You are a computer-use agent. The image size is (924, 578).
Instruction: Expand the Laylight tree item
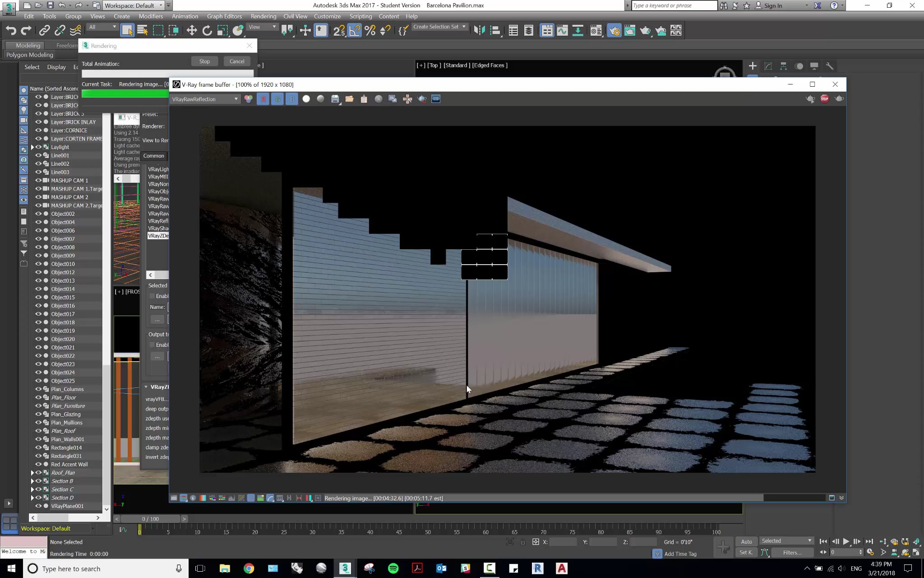(x=32, y=147)
